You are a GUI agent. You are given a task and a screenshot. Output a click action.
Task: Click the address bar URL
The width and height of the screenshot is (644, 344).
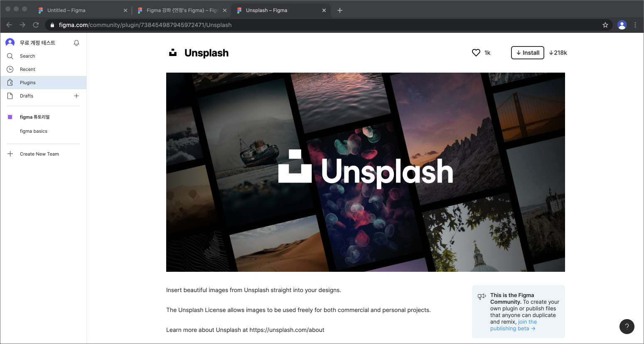coord(145,25)
